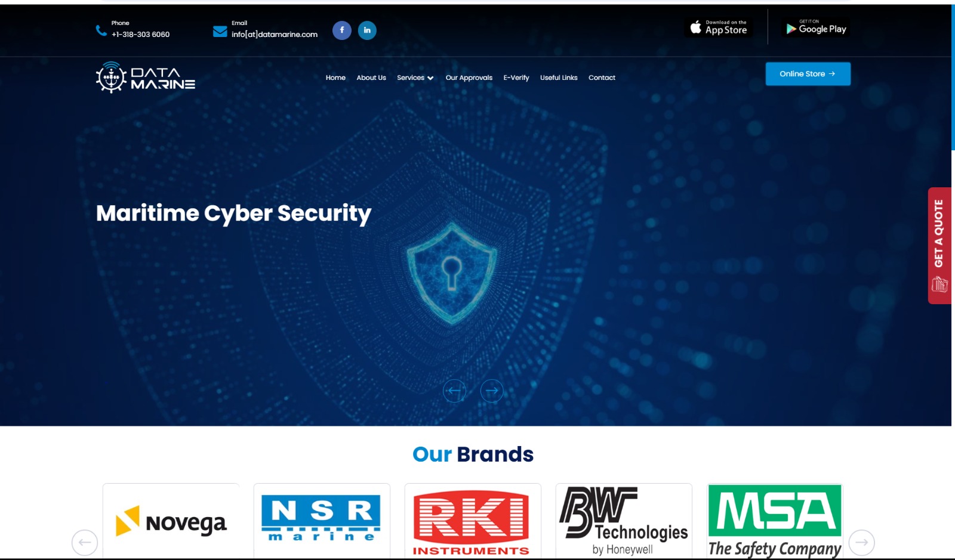Open the About Us menu item
955x560 pixels.
(371, 78)
